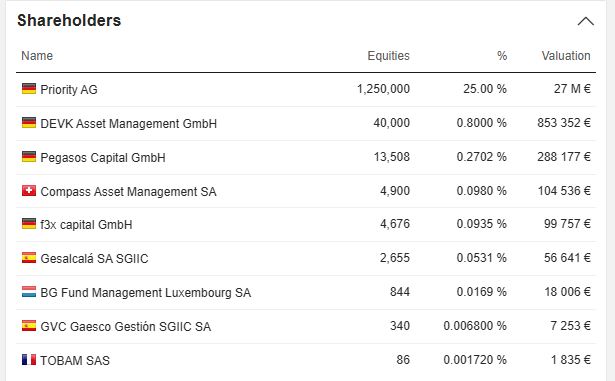
Task: Open Compass Asset Management SA link
Action: point(128,191)
